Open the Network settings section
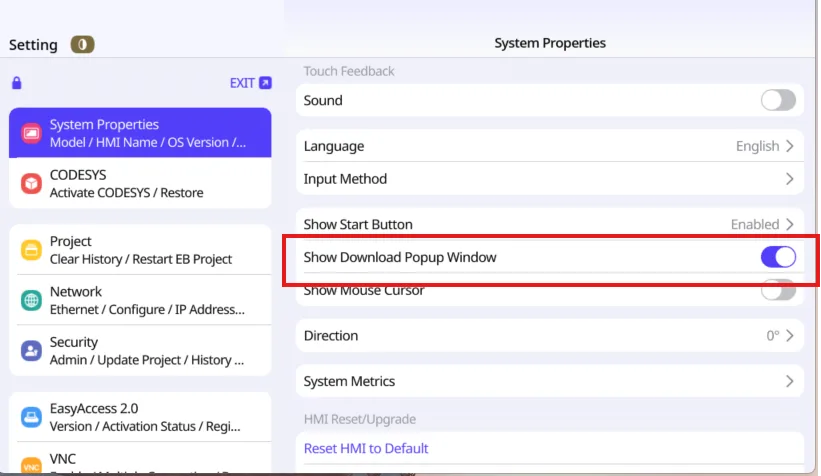The height and width of the screenshot is (476, 821). point(140,300)
